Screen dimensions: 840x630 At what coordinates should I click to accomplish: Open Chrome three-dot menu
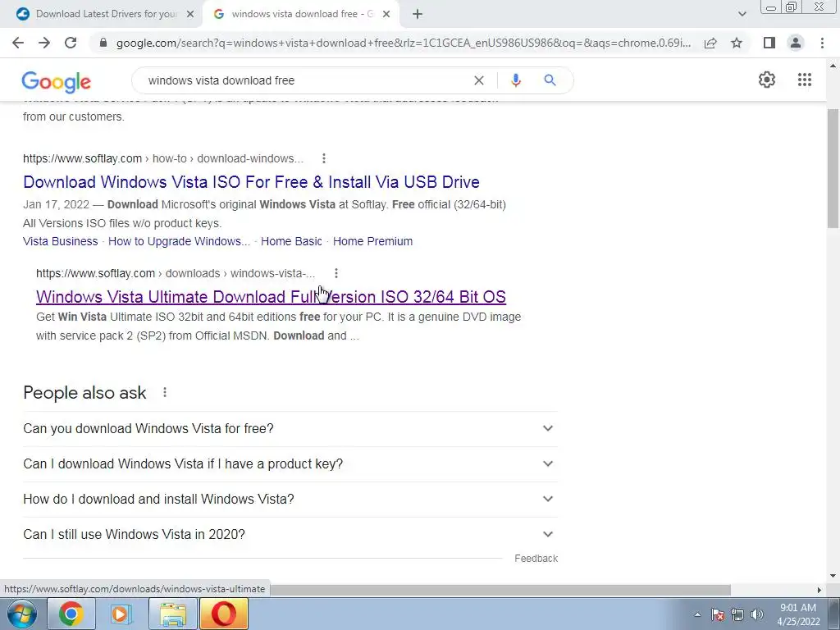[x=822, y=43]
